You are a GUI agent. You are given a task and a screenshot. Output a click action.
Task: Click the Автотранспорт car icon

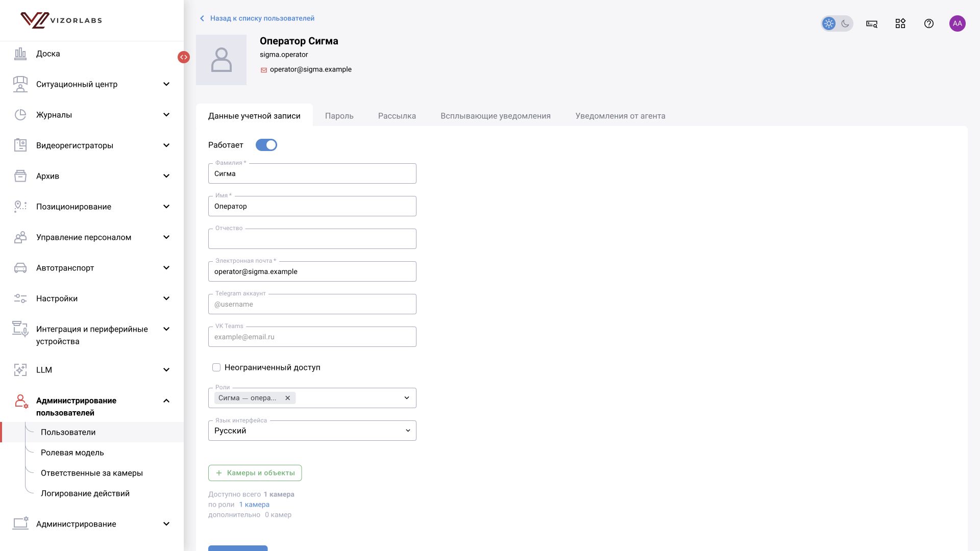(x=20, y=268)
